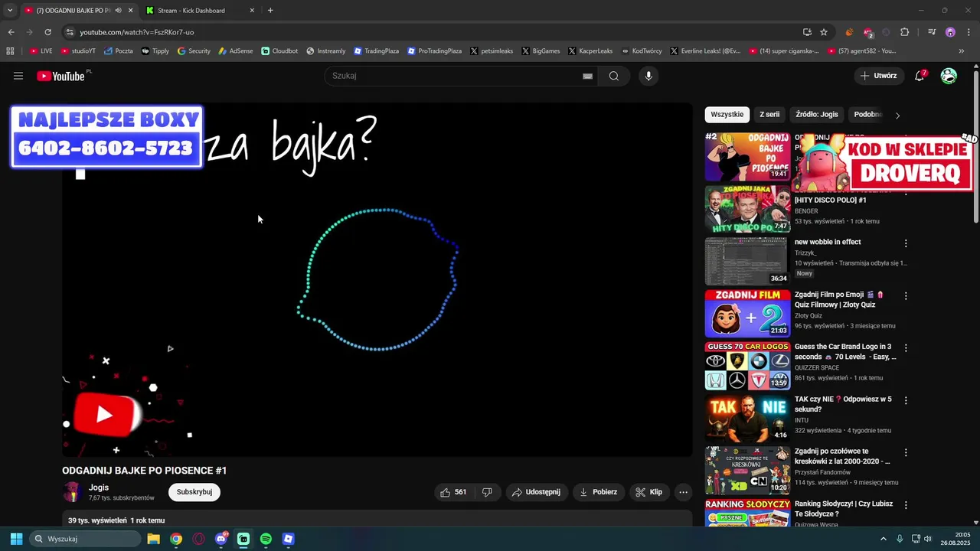Go back in browser history

11,32
